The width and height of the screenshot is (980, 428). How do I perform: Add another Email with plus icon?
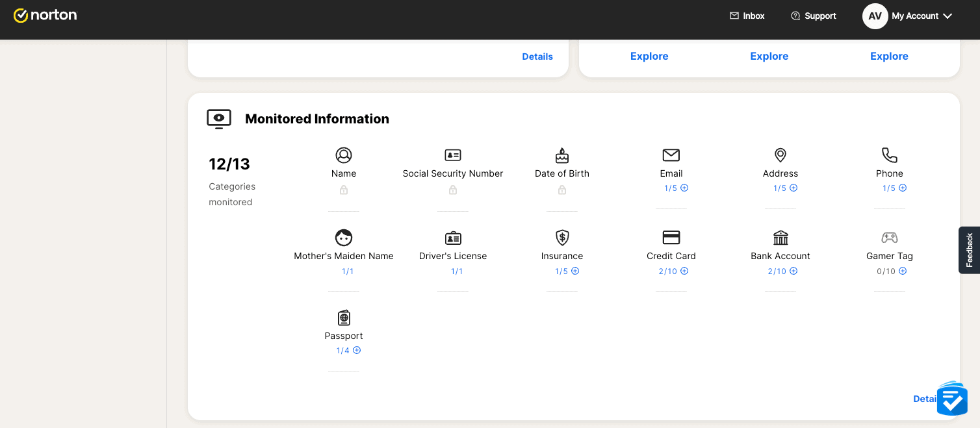pos(684,188)
